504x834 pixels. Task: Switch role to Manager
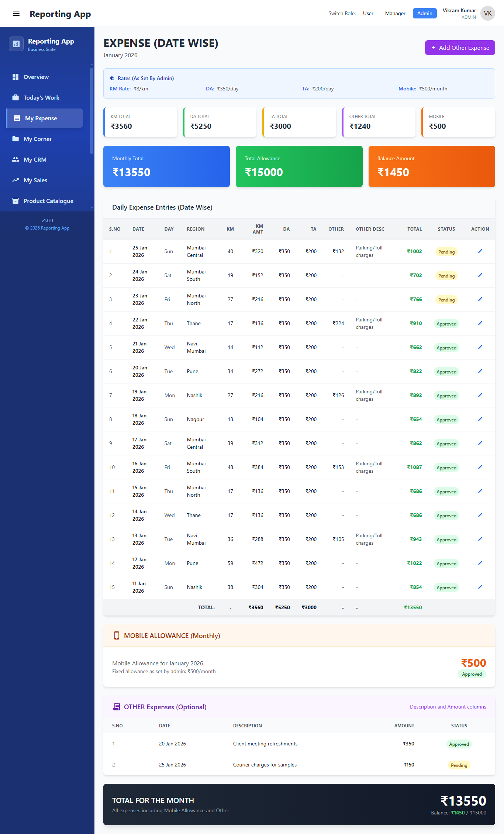click(x=395, y=14)
